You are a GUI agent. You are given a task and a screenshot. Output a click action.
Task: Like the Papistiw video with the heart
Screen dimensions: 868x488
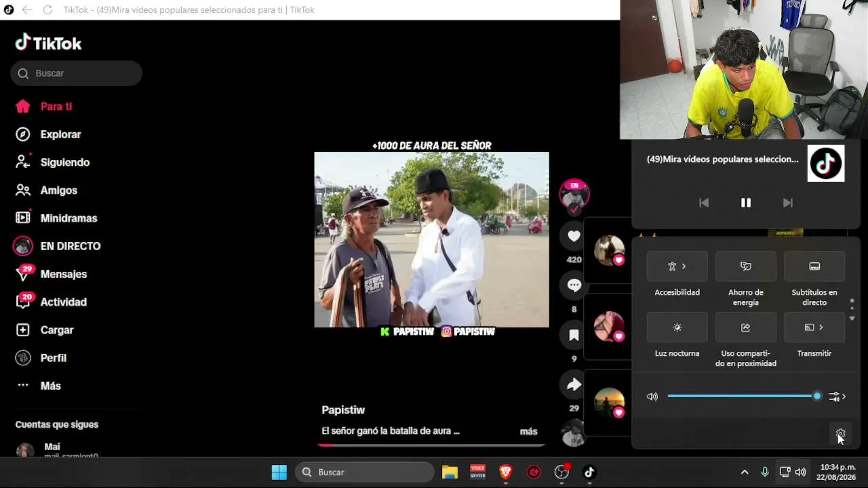[574, 236]
